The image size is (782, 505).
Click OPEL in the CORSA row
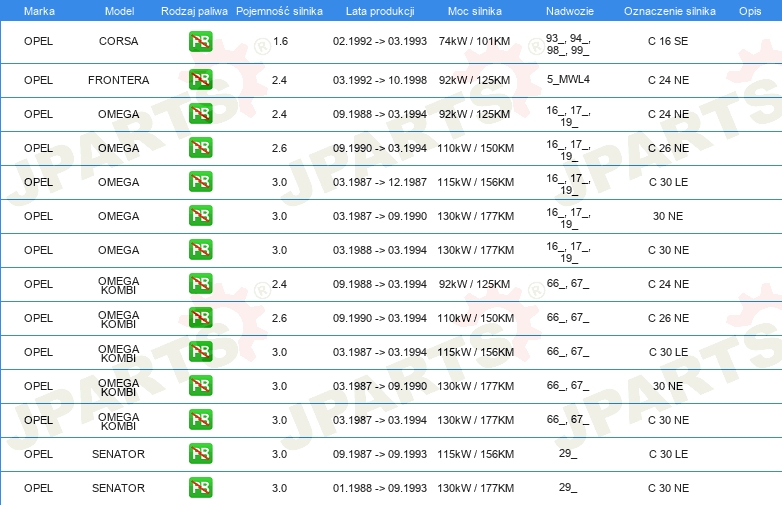click(x=38, y=41)
